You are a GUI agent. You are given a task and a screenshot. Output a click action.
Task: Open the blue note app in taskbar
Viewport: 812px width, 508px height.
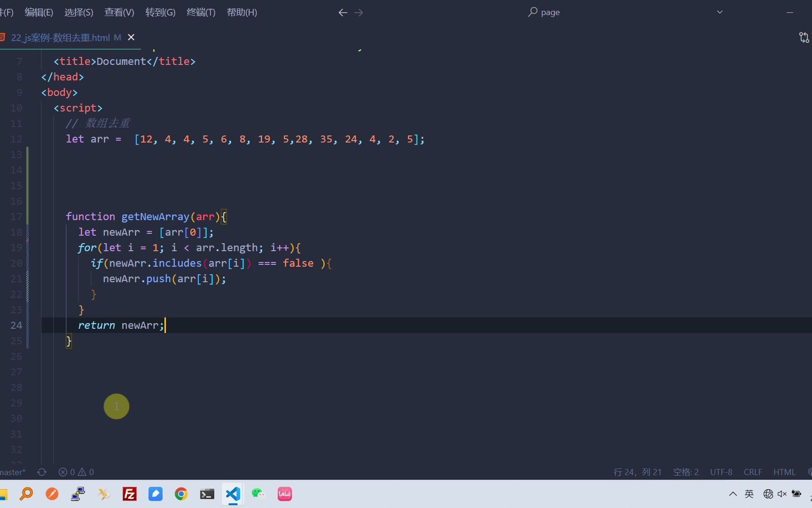tap(156, 494)
